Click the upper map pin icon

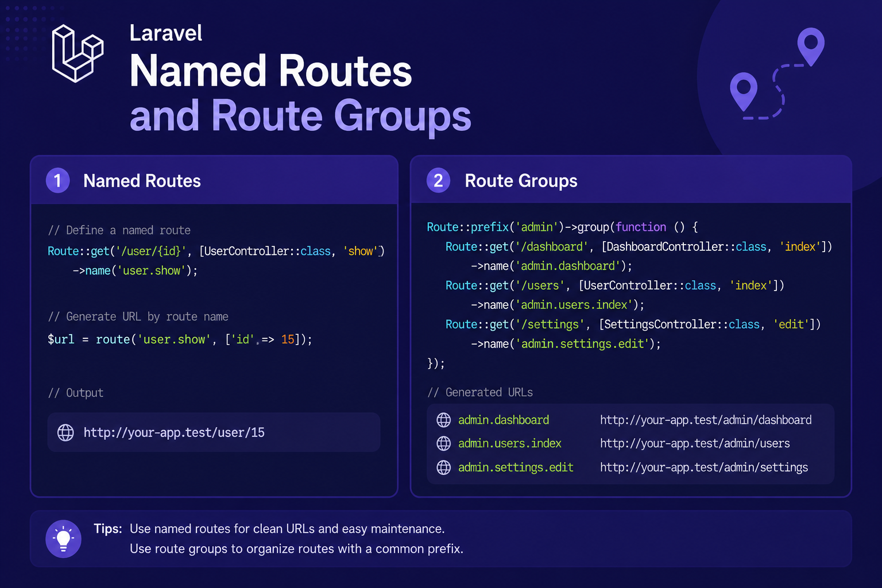tap(811, 47)
